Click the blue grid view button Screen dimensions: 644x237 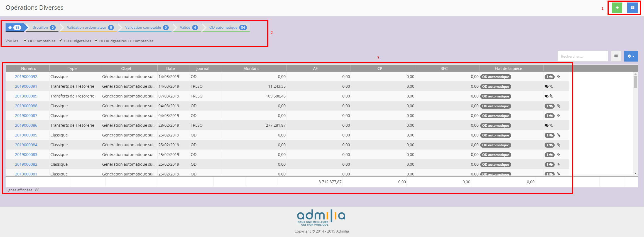coord(632,8)
